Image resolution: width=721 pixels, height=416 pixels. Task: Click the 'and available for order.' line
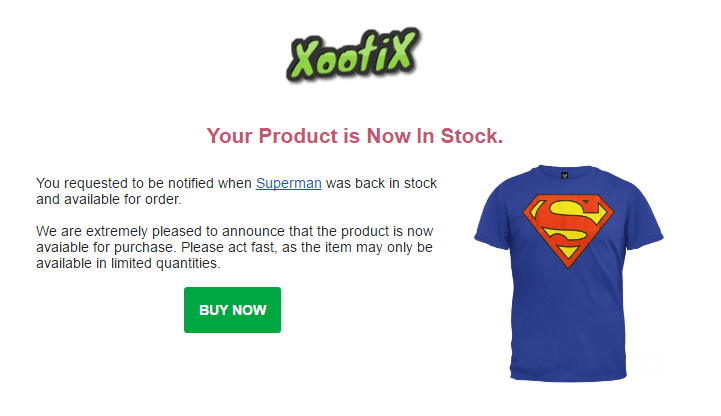click(x=109, y=199)
